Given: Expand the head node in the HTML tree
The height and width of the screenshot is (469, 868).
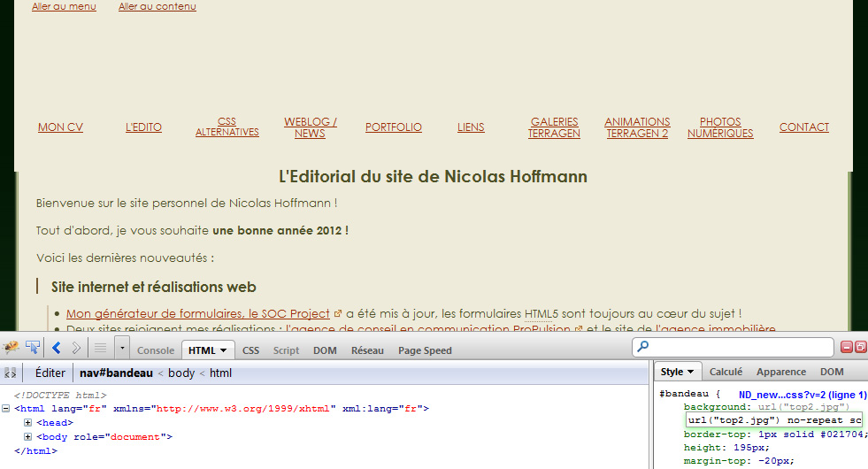Looking at the screenshot, I should click(27, 423).
